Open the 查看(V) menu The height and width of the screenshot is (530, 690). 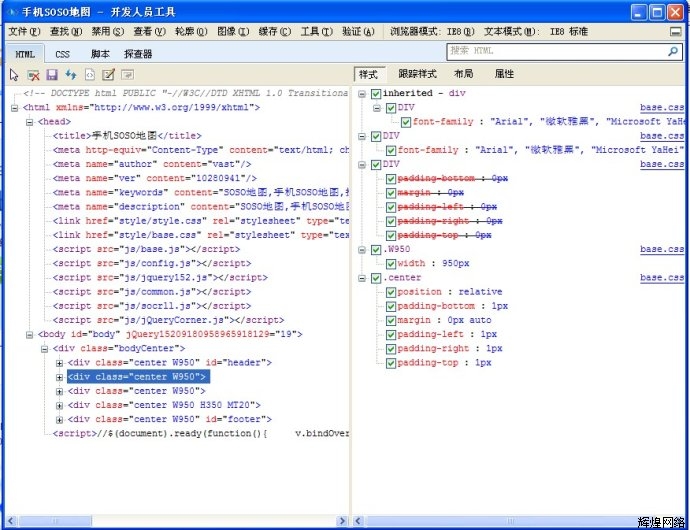click(x=150, y=32)
